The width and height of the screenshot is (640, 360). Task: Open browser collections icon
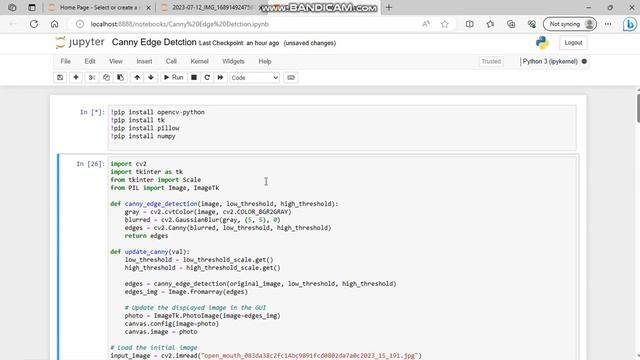511,24
